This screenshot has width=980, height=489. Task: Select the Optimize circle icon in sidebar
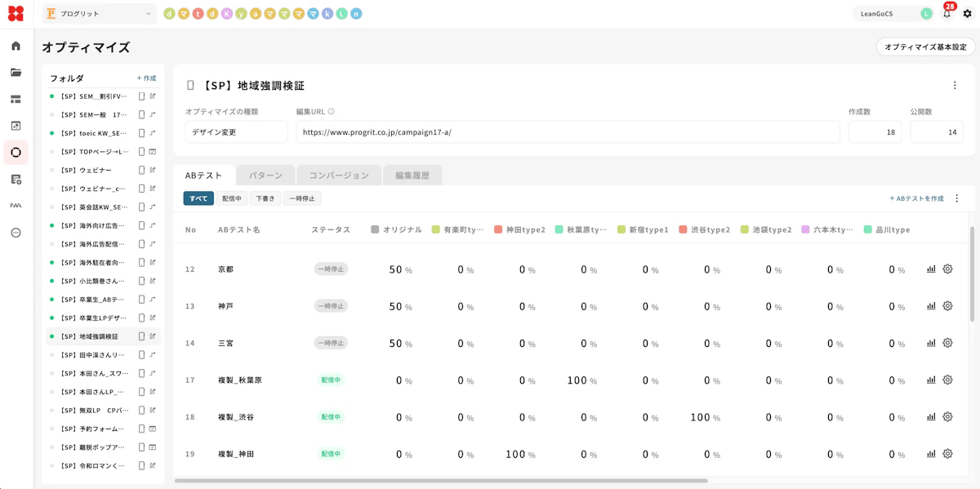pos(16,152)
